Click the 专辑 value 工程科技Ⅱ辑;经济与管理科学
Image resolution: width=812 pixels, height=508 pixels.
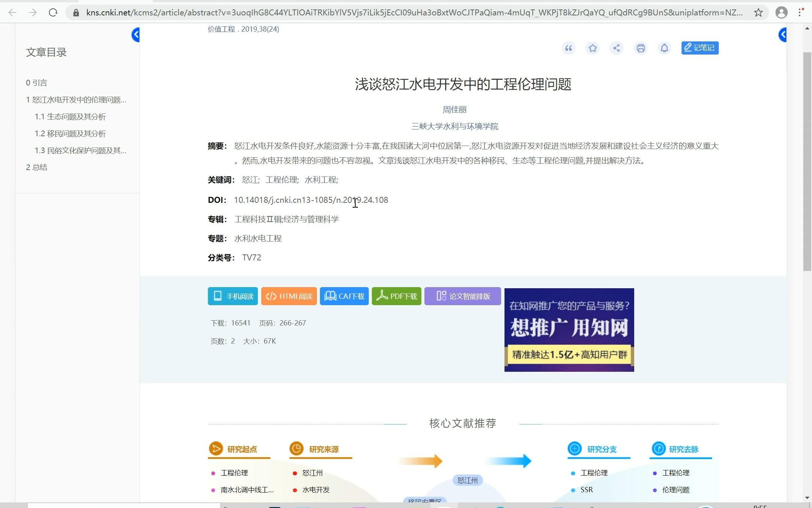tap(286, 219)
